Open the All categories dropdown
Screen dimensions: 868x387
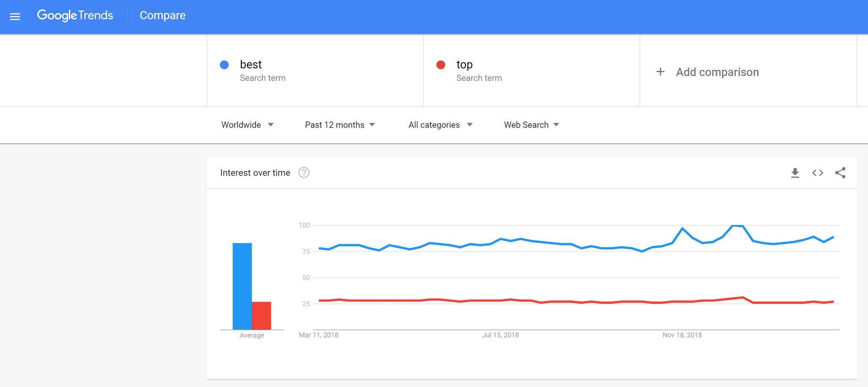[440, 125]
